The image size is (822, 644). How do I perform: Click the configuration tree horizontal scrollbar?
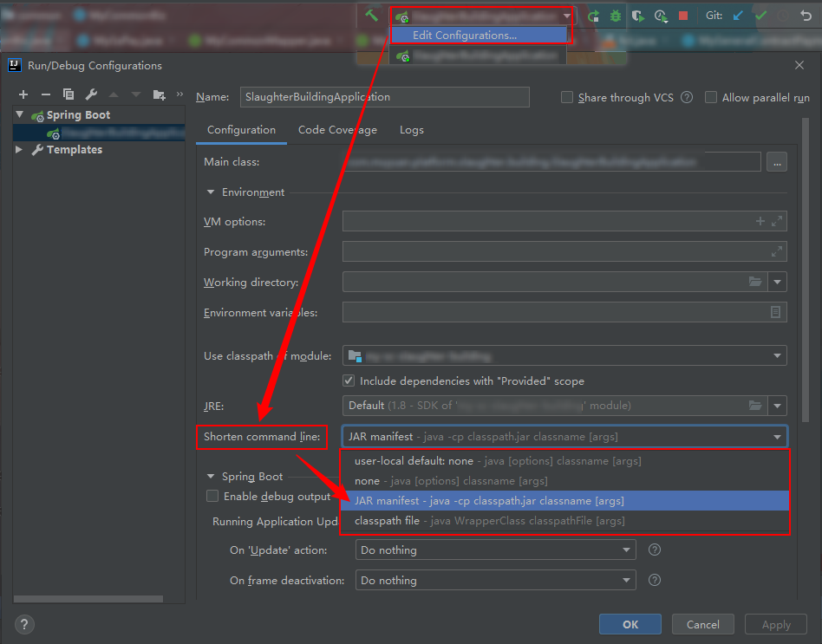click(88, 598)
